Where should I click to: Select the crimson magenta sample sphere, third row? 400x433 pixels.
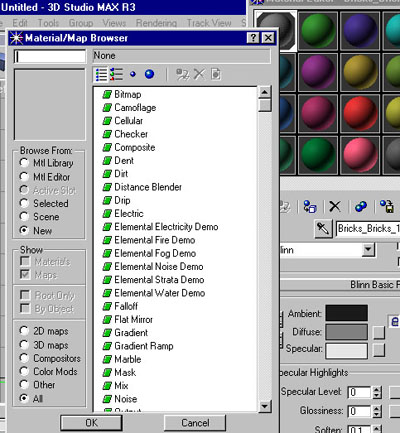tap(318, 113)
